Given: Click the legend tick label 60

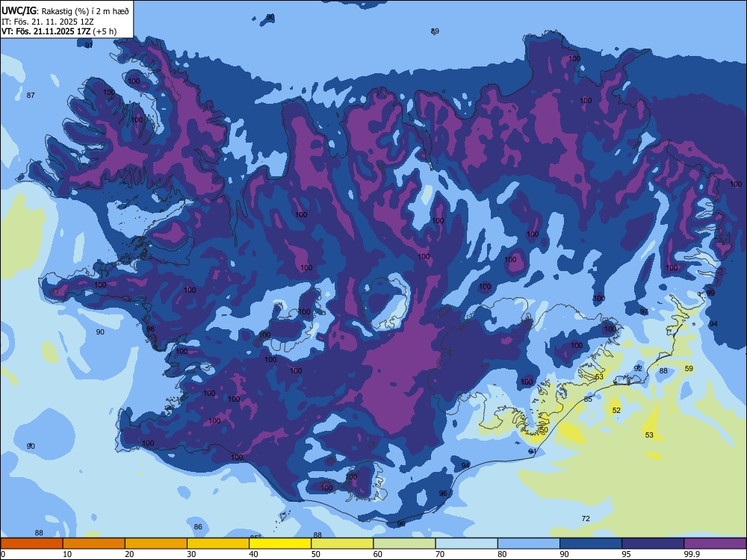Looking at the screenshot, I should pos(378,554).
